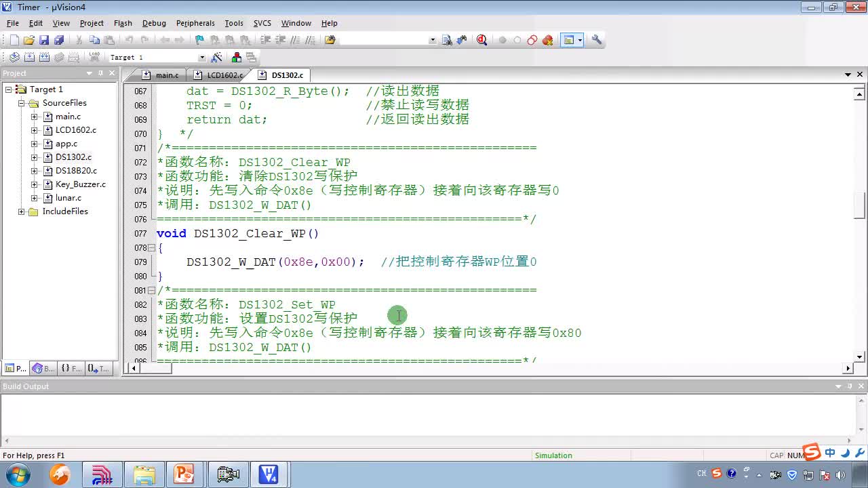
Task: Click the Indent selected lines icon
Action: coord(265,40)
